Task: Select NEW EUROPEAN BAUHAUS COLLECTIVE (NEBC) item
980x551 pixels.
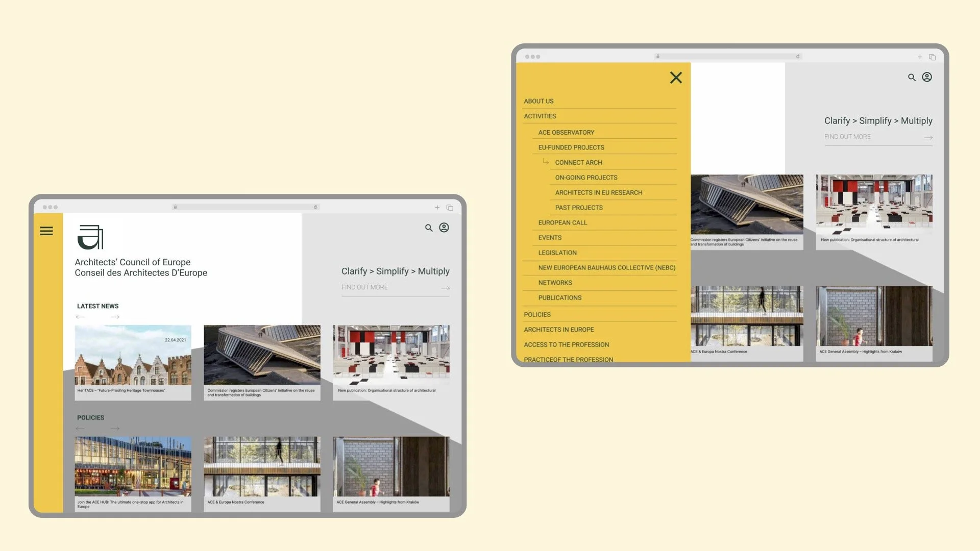Action: click(606, 268)
